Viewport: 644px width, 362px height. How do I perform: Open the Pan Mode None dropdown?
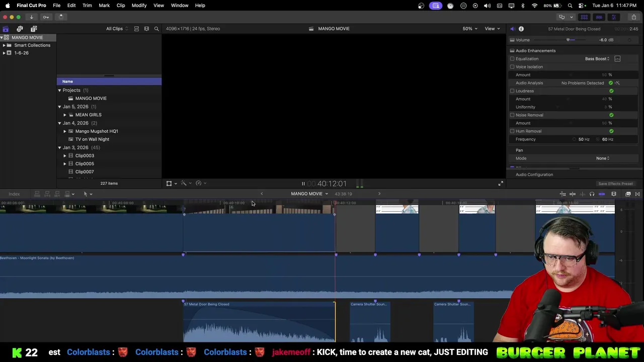tap(603, 158)
